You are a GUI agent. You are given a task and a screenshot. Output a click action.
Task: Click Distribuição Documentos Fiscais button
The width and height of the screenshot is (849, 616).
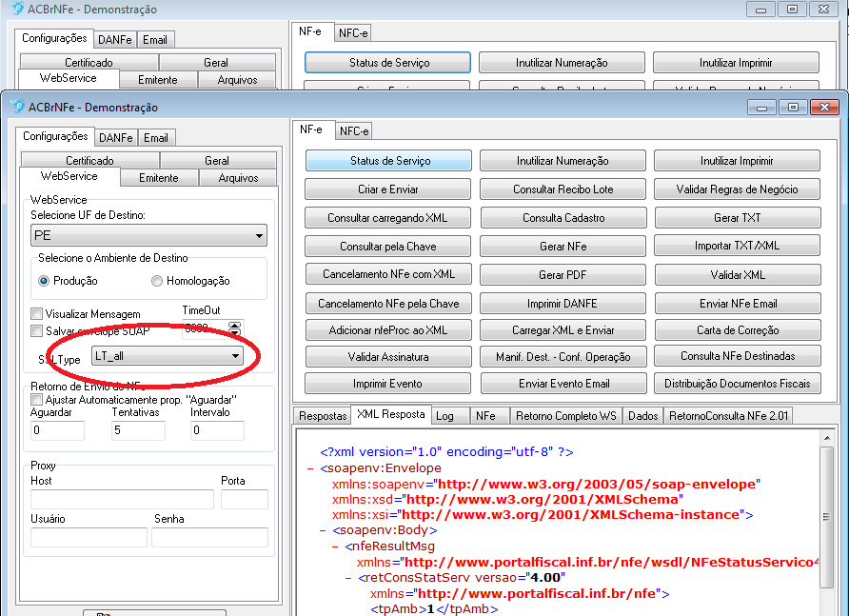click(x=738, y=384)
